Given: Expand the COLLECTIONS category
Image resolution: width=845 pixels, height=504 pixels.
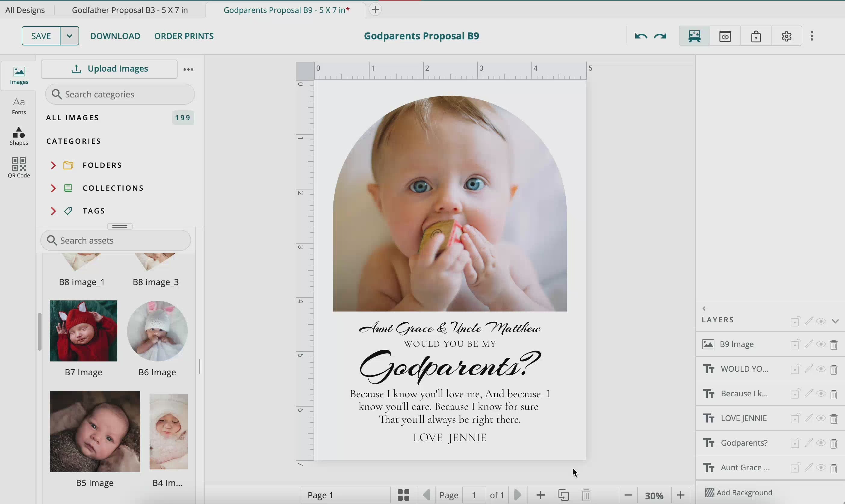Looking at the screenshot, I should (53, 188).
